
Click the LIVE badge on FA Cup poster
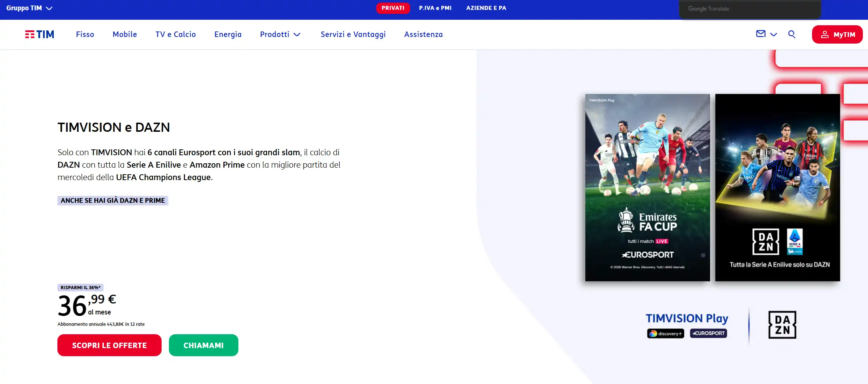coord(662,242)
